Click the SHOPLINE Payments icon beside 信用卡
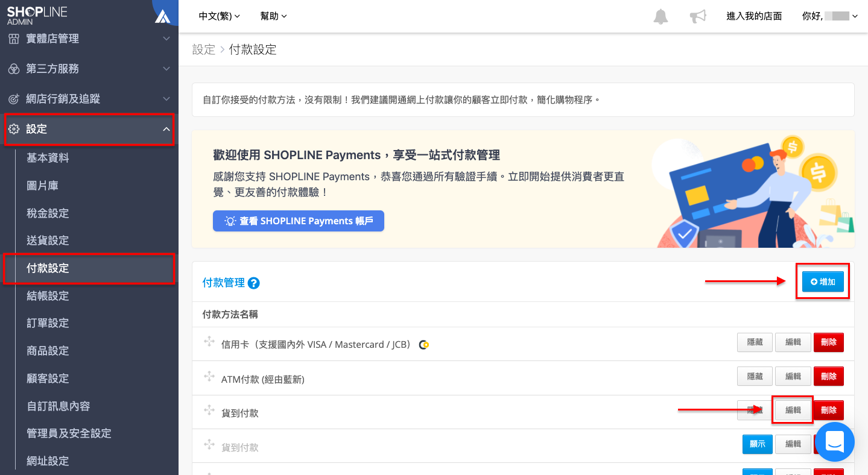 (424, 345)
